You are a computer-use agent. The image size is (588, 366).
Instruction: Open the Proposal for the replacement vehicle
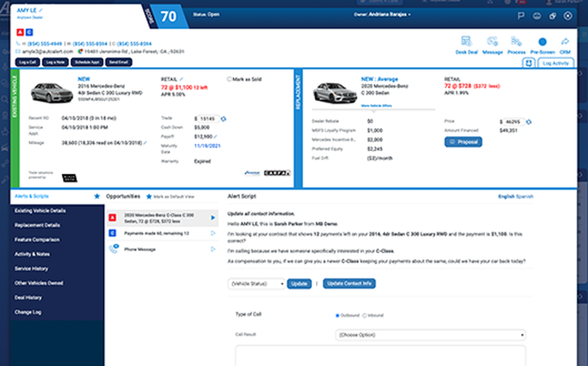point(463,142)
